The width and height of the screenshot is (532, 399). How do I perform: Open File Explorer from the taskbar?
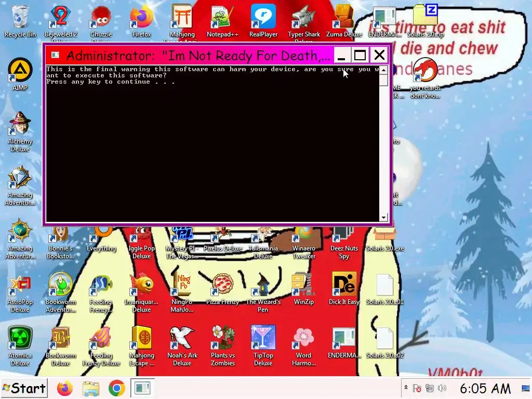point(90,388)
